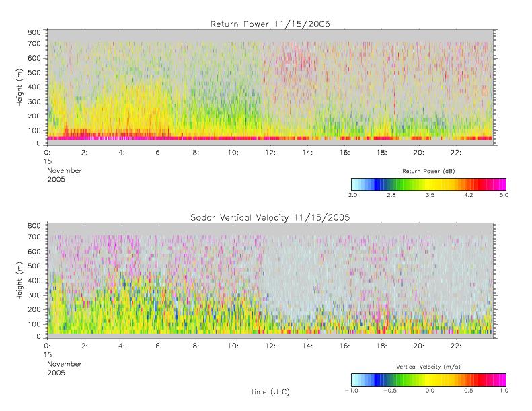This screenshot has width=532, height=411.
Task: Click the 100 height tick on Return Power plot
Action: (34, 130)
